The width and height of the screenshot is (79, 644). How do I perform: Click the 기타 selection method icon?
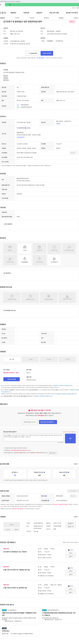[67, 359]
